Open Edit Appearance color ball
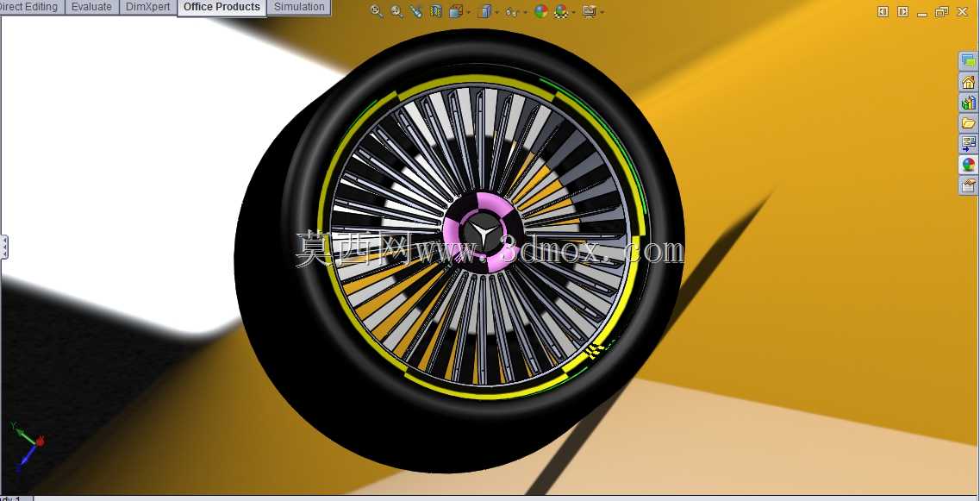The width and height of the screenshot is (980, 501). click(540, 11)
